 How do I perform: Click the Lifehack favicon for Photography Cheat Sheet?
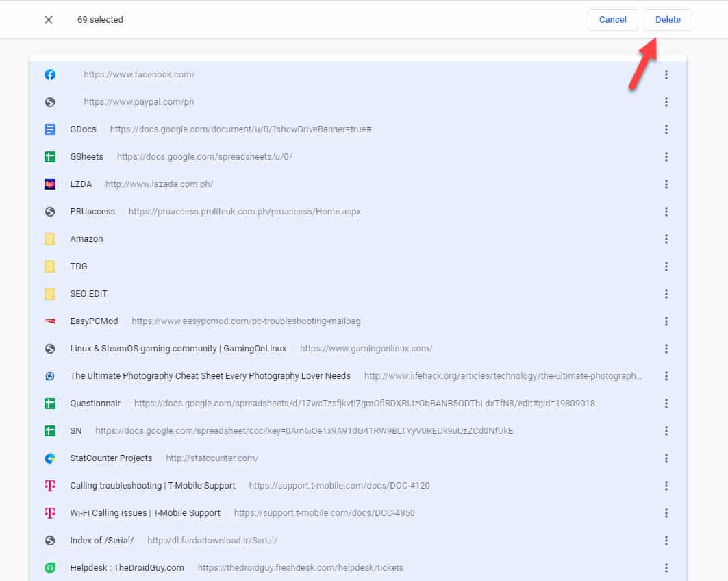pos(50,376)
